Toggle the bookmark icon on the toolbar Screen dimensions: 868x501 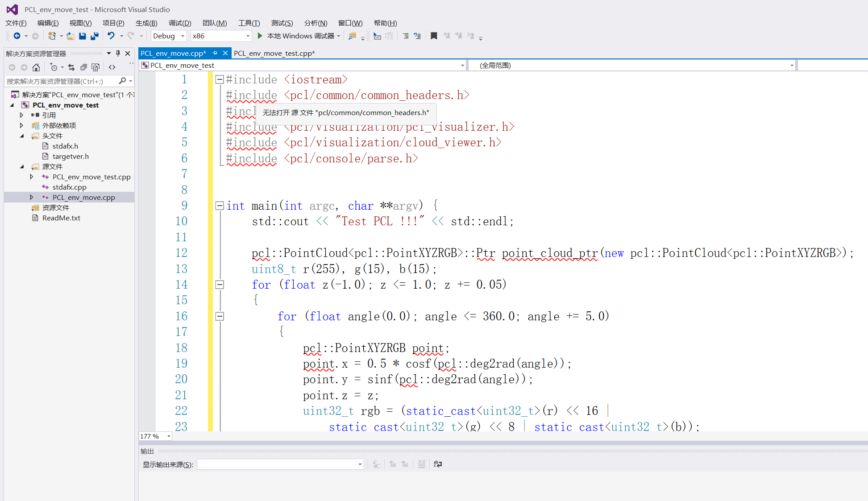[x=434, y=36]
